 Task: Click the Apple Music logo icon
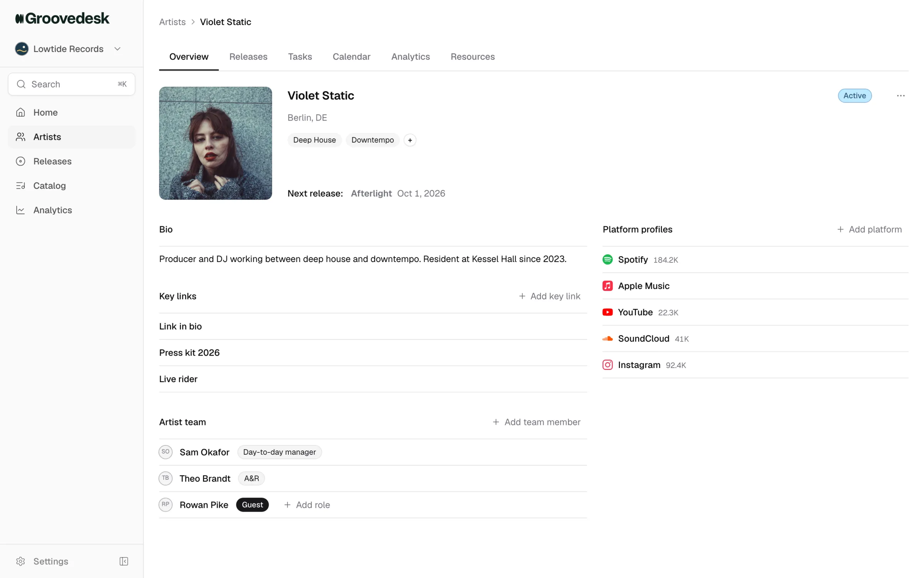[608, 286]
